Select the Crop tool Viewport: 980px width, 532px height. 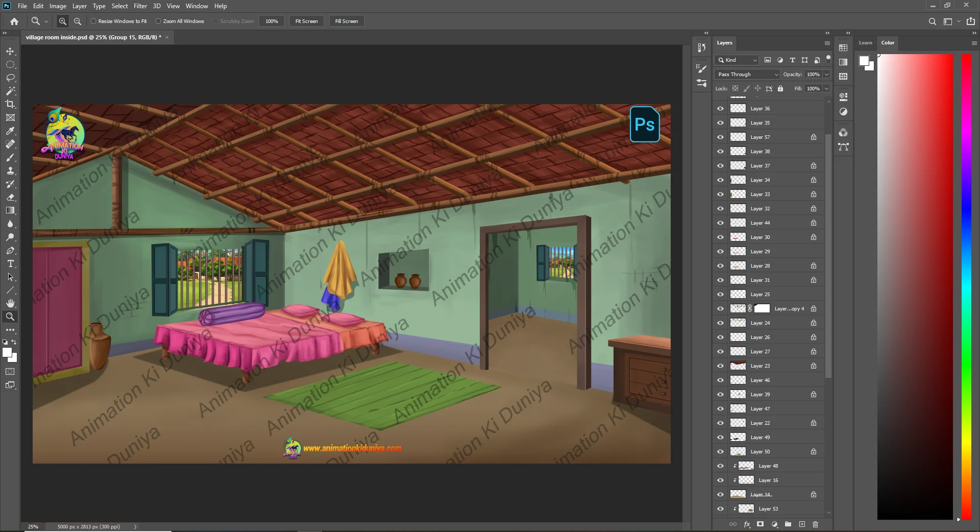pyautogui.click(x=10, y=104)
